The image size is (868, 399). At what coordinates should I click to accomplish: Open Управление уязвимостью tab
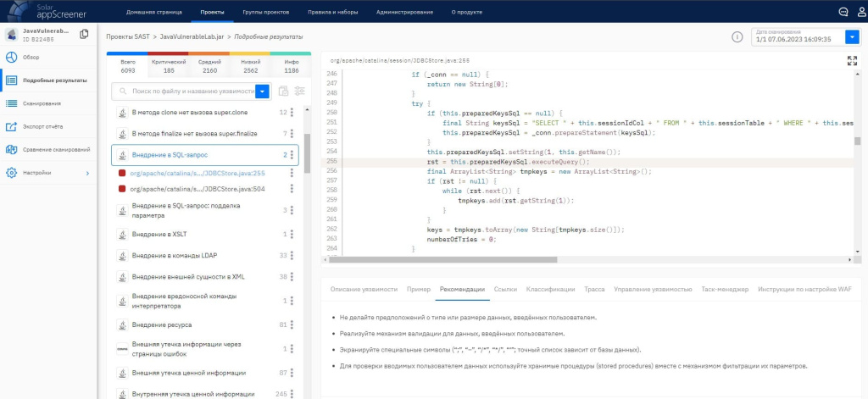pos(654,290)
